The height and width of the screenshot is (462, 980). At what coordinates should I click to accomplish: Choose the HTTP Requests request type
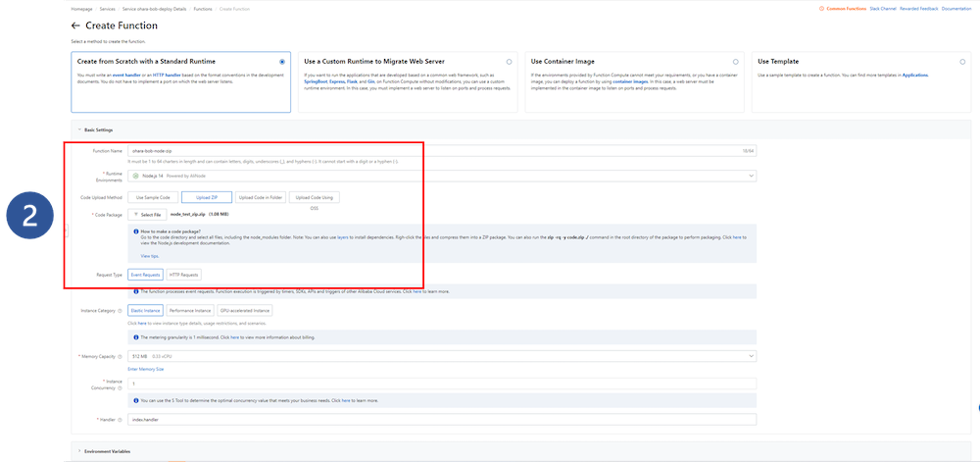[x=184, y=275]
